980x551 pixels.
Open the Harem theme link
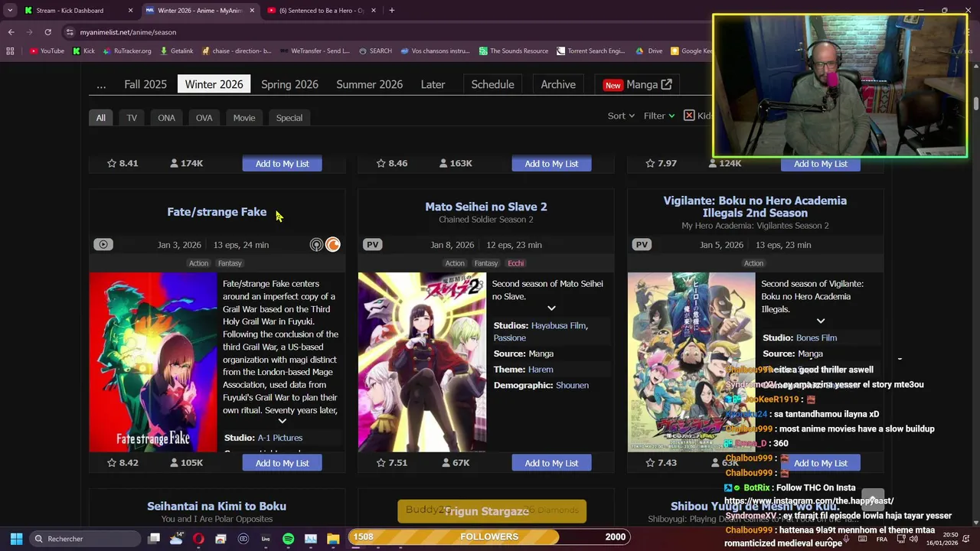[x=541, y=370]
